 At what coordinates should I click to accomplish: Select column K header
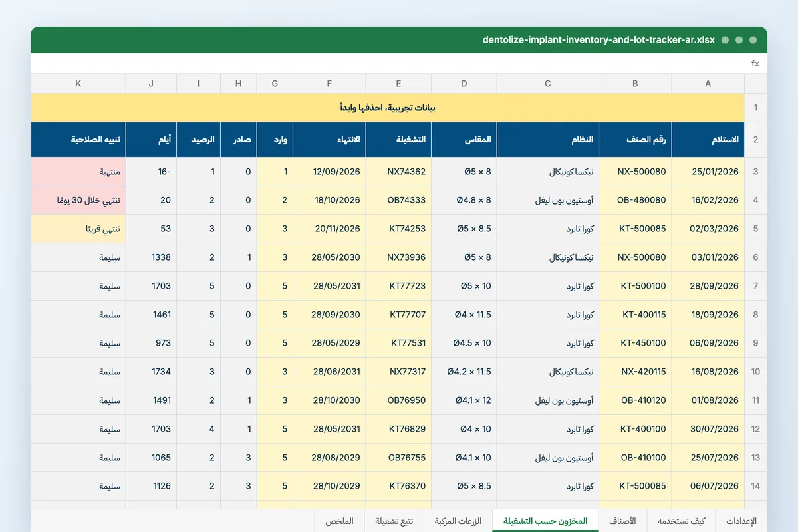pyautogui.click(x=78, y=84)
